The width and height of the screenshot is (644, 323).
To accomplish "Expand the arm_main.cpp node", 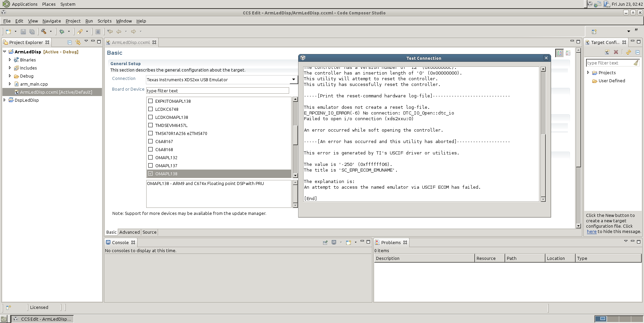I will [x=10, y=84].
